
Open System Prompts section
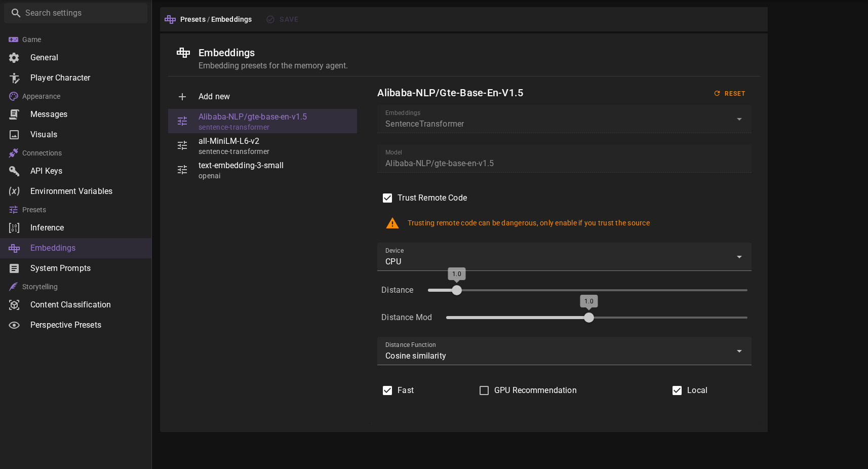pos(76,268)
